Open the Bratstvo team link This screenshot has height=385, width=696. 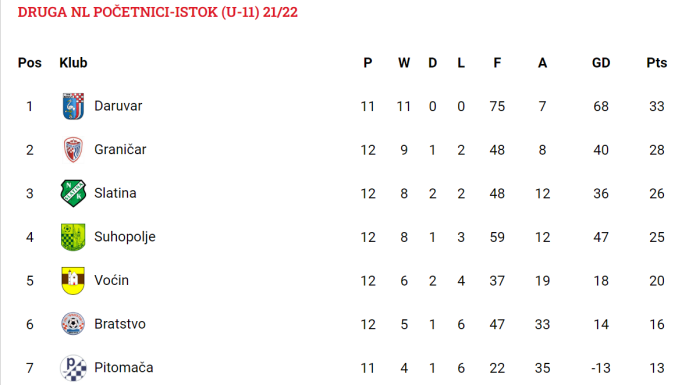[x=120, y=324]
